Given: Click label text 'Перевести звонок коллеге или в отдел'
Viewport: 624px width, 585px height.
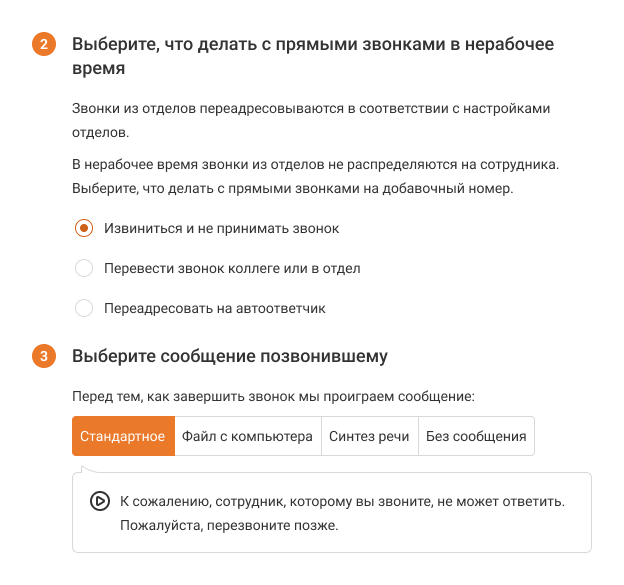Looking at the screenshot, I should [232, 268].
